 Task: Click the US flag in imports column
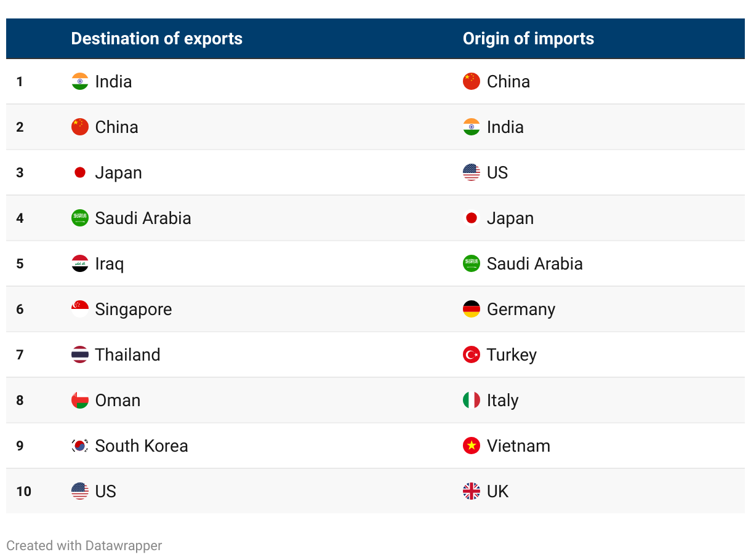tap(472, 172)
